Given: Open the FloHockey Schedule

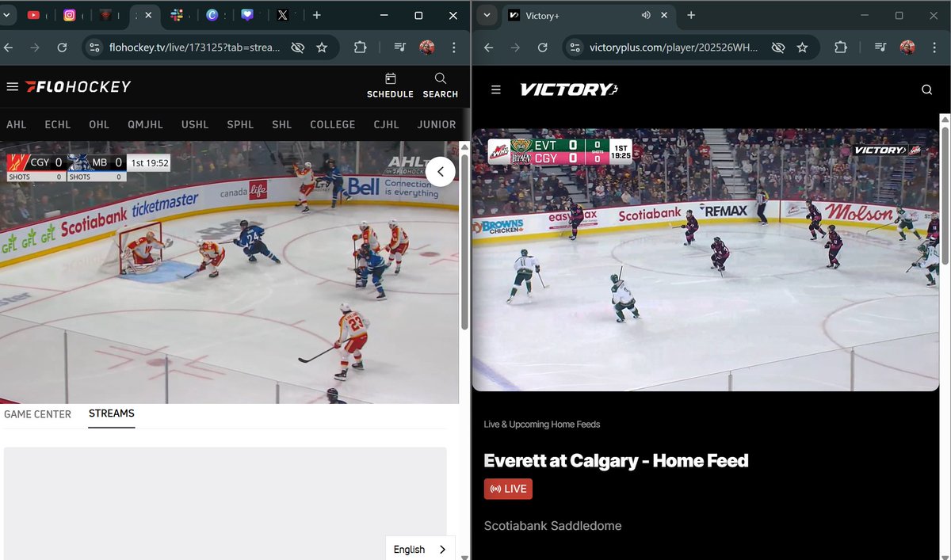Looking at the screenshot, I should 390,86.
